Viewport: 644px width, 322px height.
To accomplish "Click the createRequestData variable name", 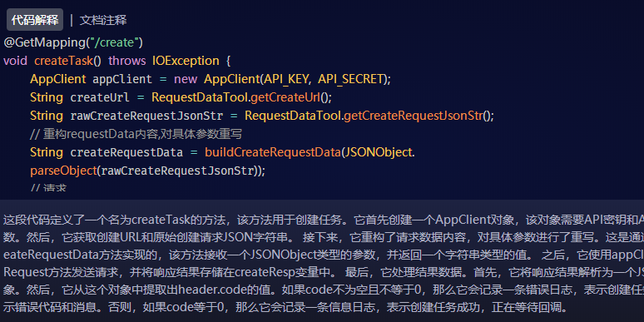I will tap(126, 152).
